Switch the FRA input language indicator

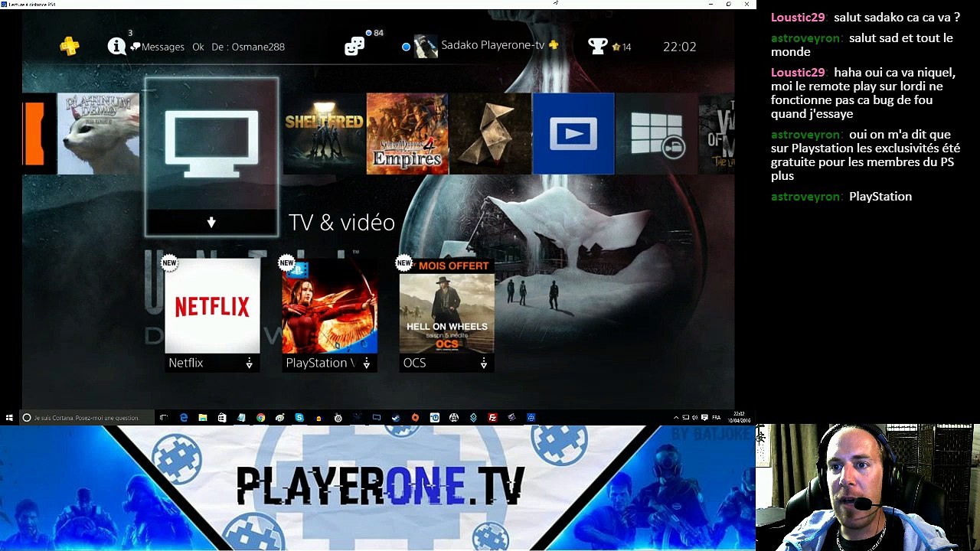(x=717, y=418)
